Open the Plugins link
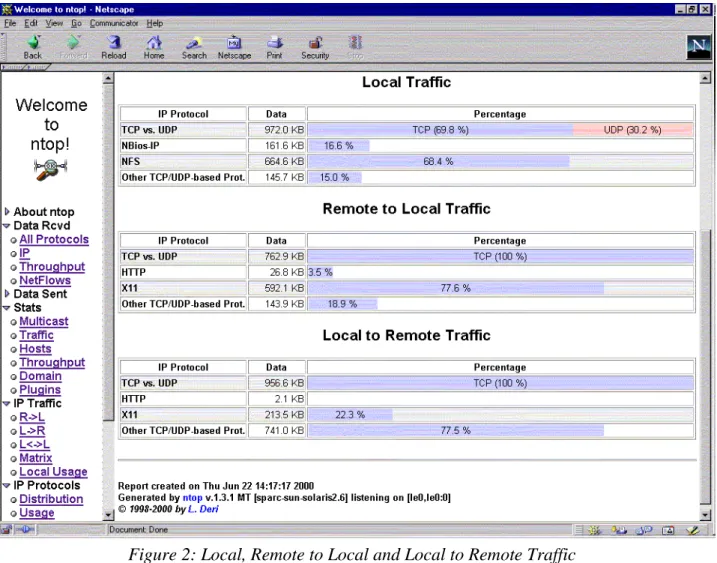The width and height of the screenshot is (717, 563). click(40, 390)
